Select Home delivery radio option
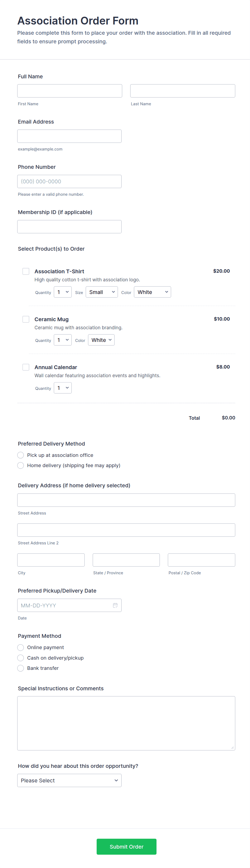The image size is (250, 868). (x=20, y=465)
